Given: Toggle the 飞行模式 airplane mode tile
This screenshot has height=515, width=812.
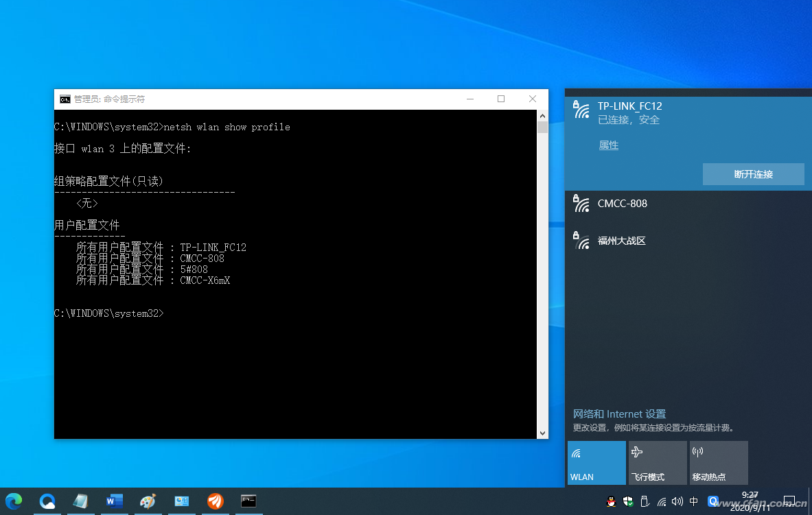Looking at the screenshot, I should (x=658, y=463).
